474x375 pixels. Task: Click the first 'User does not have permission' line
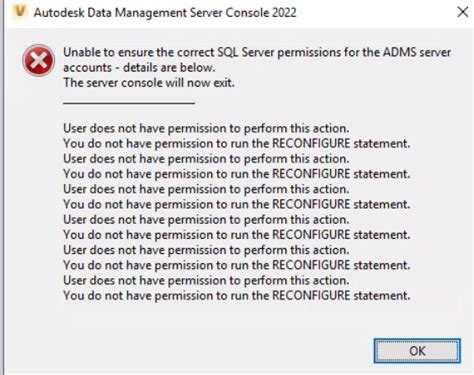(206, 128)
